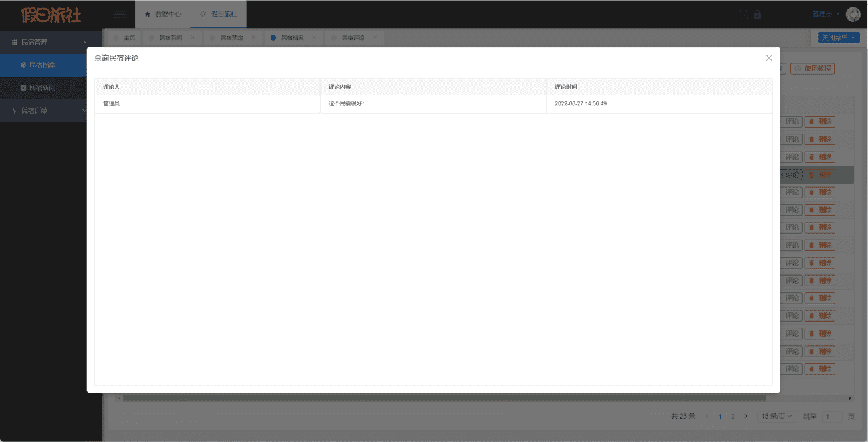Close the 民宿评论 page tab
Viewport: 868px width, 442px height.
click(375, 37)
